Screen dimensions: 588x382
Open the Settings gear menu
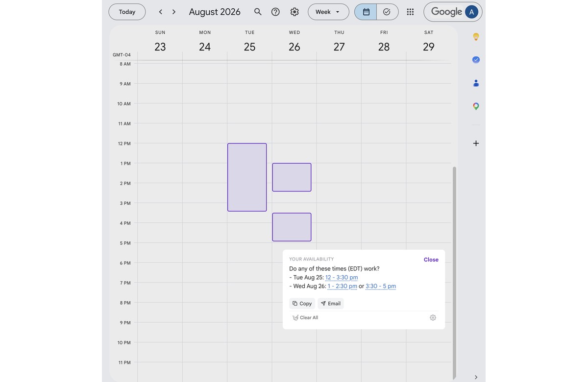pos(294,12)
